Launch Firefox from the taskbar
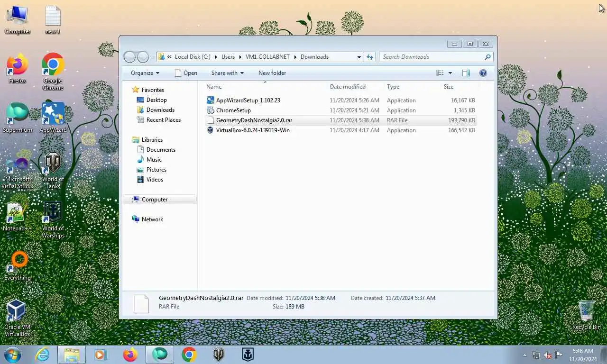Image resolution: width=607 pixels, height=364 pixels. click(x=130, y=355)
